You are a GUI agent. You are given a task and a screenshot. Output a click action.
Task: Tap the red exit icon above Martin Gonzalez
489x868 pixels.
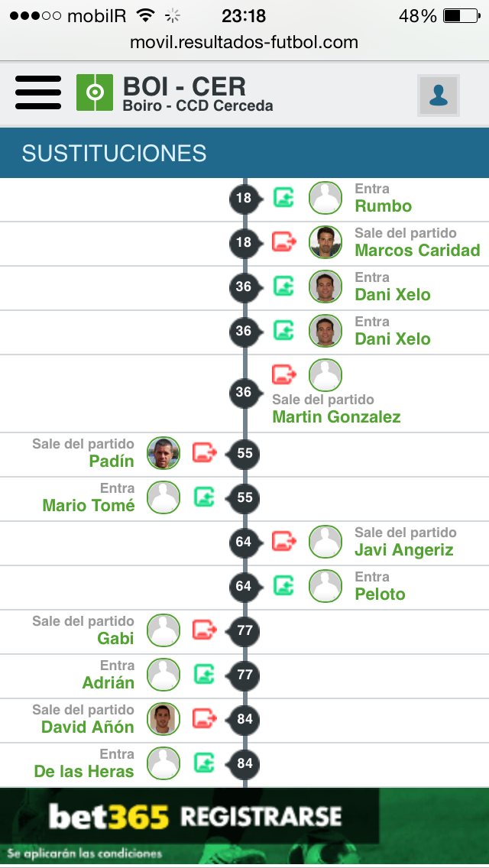click(284, 374)
